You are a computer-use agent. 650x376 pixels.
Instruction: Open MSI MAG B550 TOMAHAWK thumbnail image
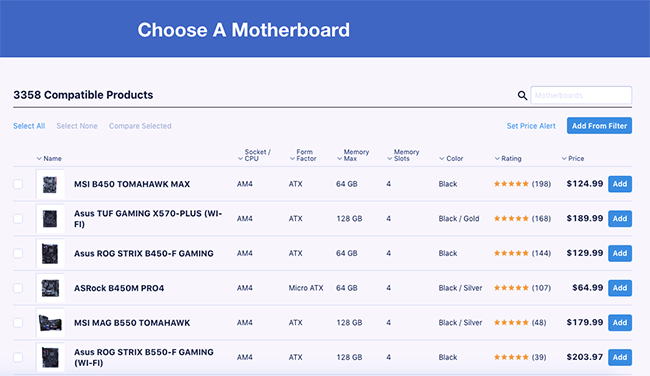coord(50,323)
